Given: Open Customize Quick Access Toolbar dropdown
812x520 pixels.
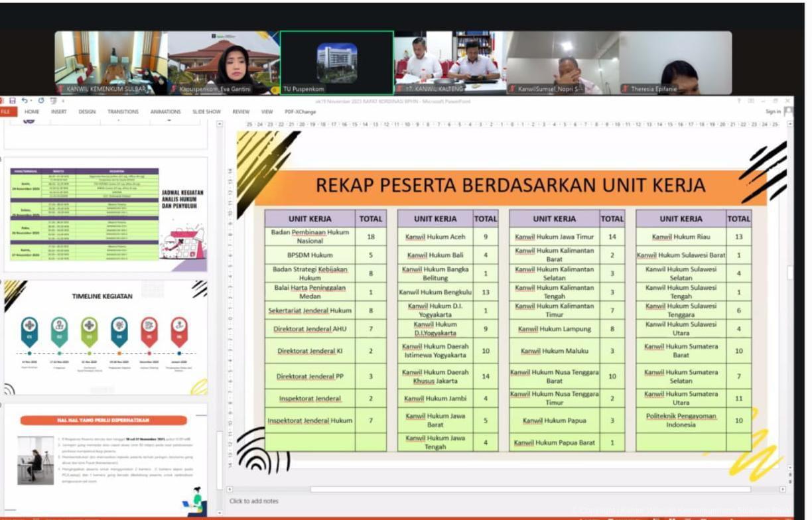Looking at the screenshot, I should click(62, 101).
